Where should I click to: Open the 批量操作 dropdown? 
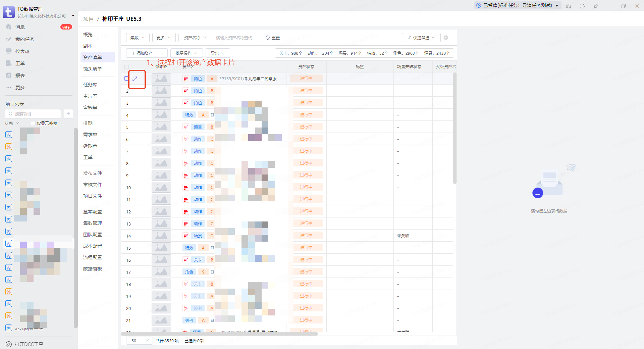tap(186, 53)
